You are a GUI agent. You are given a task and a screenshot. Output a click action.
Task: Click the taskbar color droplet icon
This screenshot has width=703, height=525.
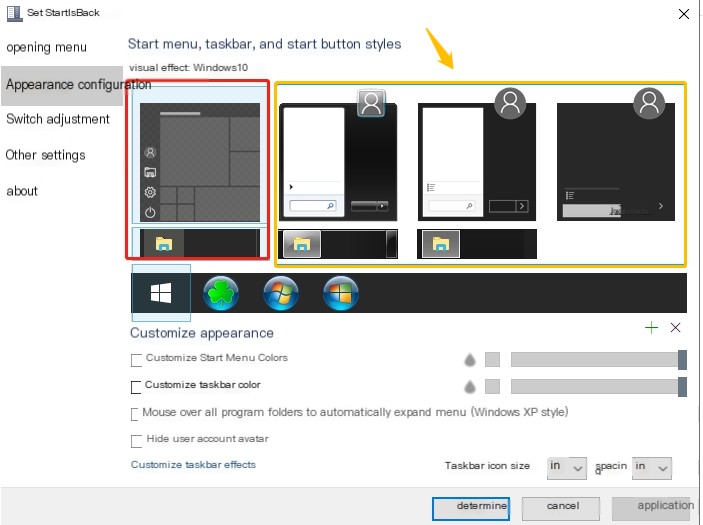click(x=470, y=386)
